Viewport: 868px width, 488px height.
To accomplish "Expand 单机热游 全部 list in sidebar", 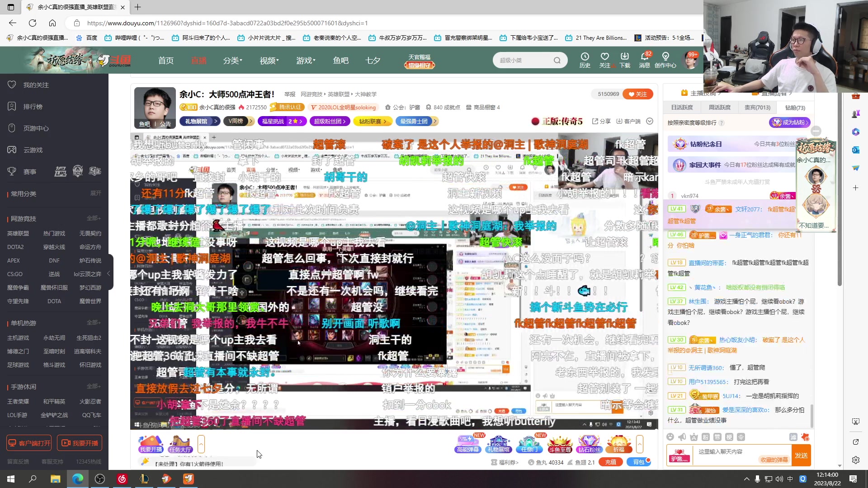I will coord(94,323).
